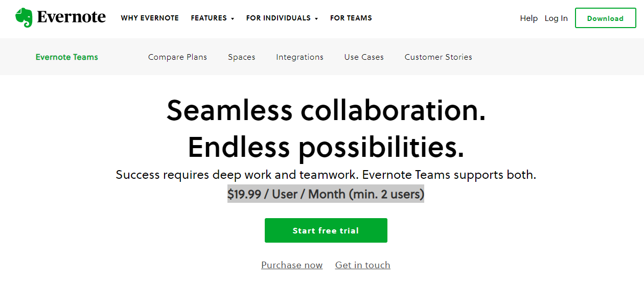Click the Spaces navigation item
Screen dimensions: 644x306
point(241,57)
